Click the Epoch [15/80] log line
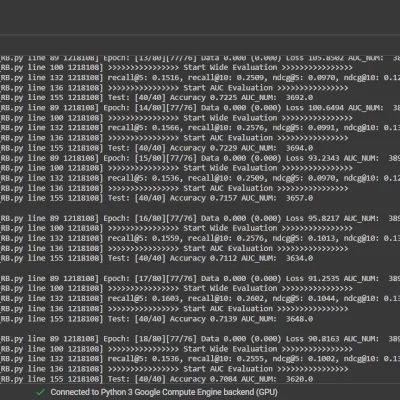 click(x=200, y=158)
